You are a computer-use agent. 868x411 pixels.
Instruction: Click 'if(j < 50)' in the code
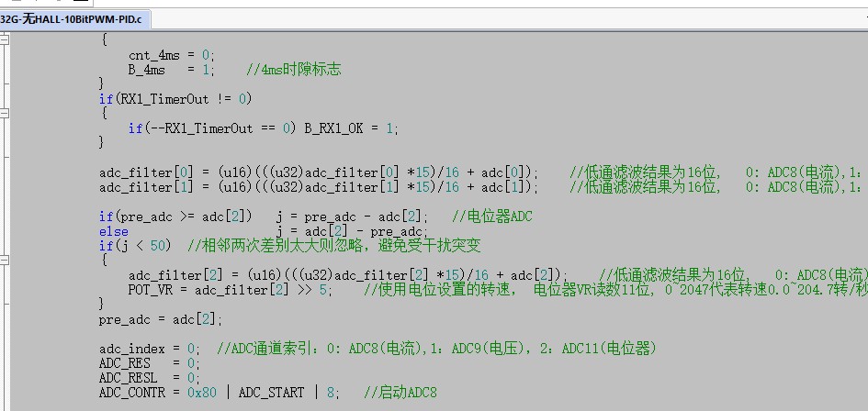coord(135,246)
